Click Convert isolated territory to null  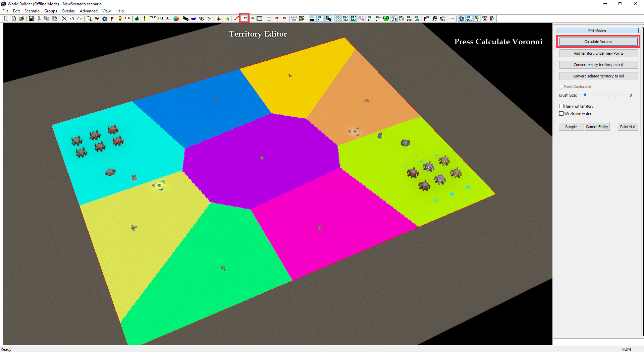click(598, 76)
